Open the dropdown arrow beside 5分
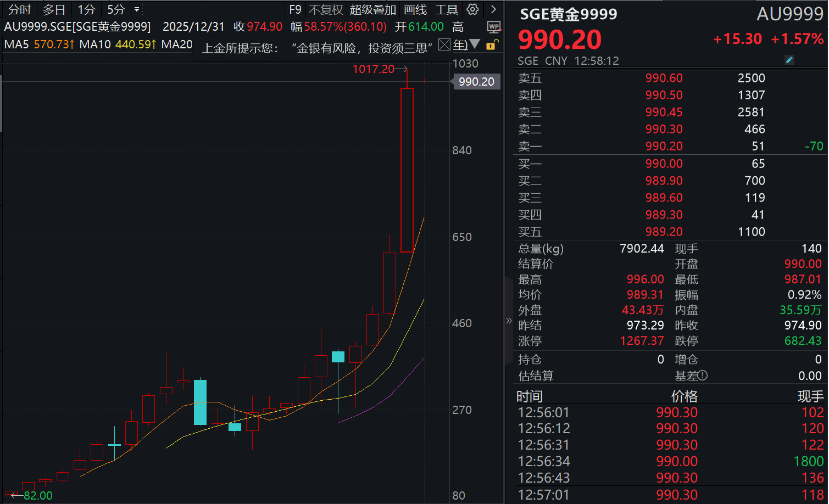The width and height of the screenshot is (829, 504). 136,9
